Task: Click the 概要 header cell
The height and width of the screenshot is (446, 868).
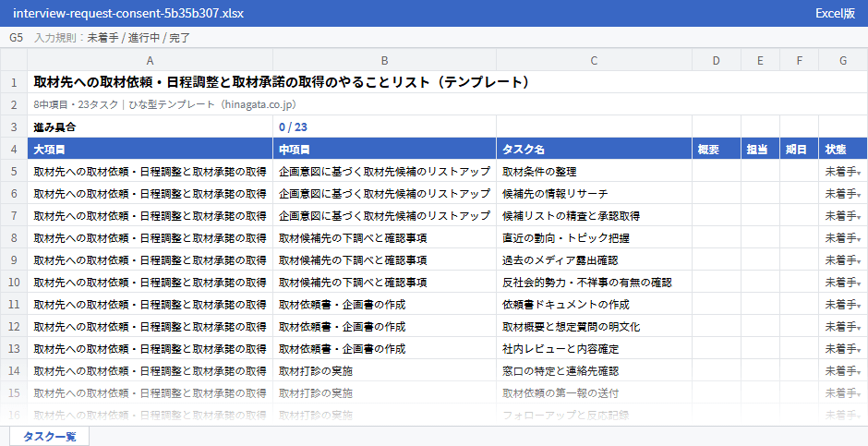Action: pos(717,149)
